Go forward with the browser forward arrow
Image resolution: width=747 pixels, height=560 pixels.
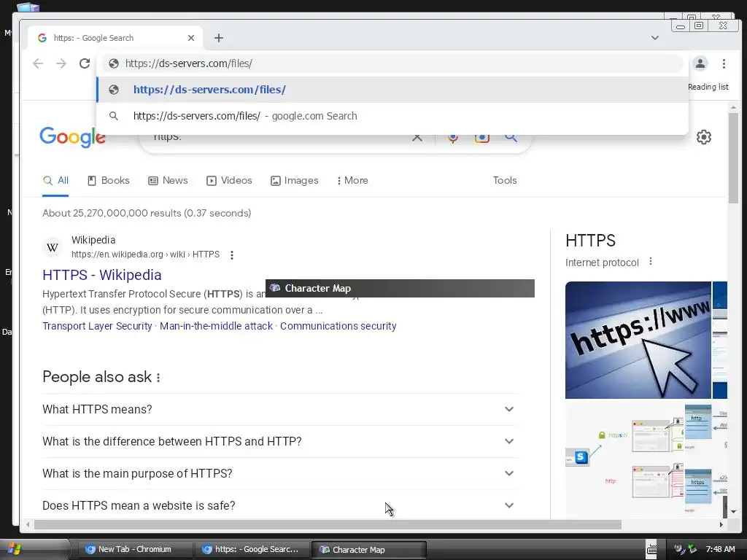coord(61,63)
